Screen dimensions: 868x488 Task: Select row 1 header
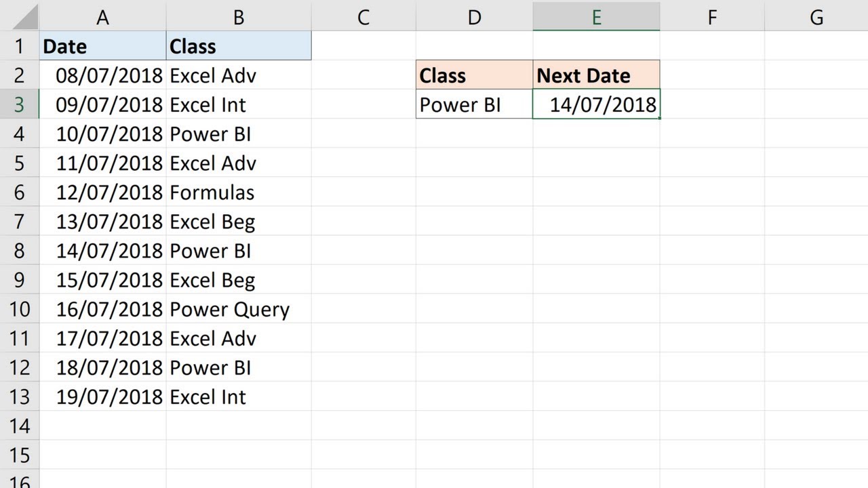tap(19, 46)
